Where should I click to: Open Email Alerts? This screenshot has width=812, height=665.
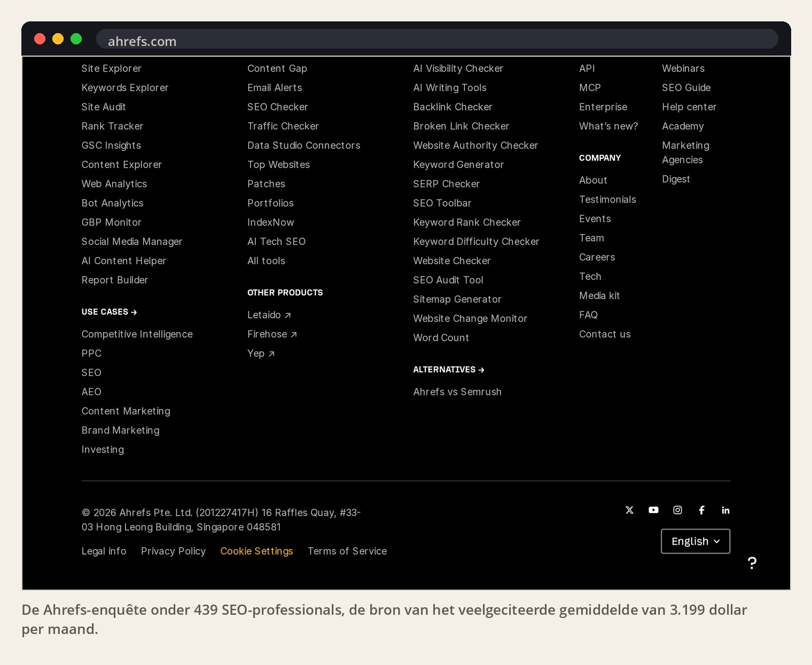pyautogui.click(x=275, y=88)
